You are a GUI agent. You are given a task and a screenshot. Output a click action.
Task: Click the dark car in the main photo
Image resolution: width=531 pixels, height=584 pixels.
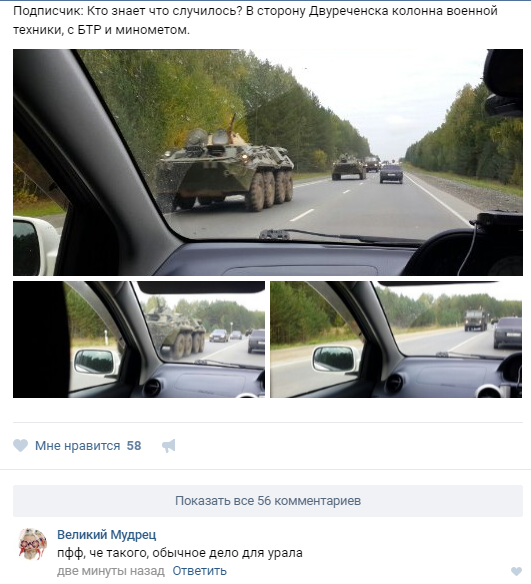[x=391, y=174]
